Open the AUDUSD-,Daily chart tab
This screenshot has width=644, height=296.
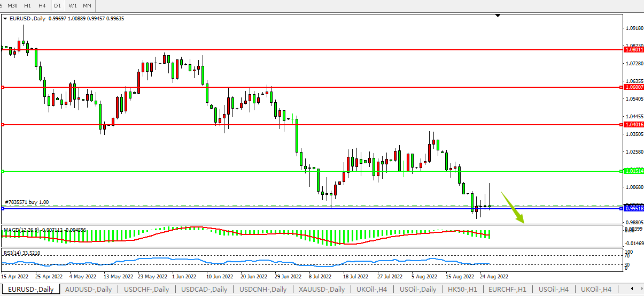click(x=88, y=290)
